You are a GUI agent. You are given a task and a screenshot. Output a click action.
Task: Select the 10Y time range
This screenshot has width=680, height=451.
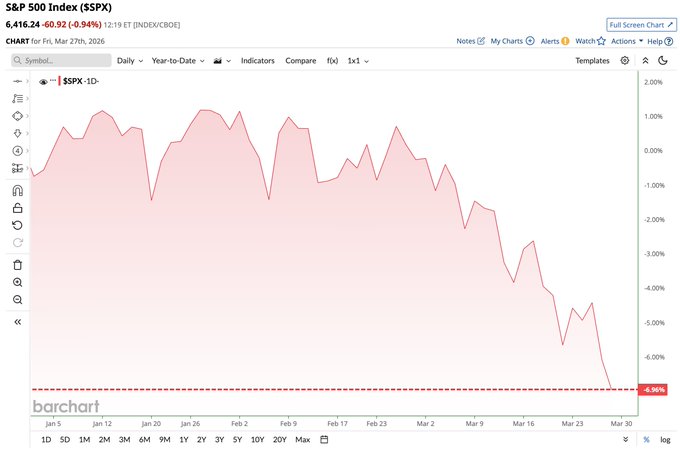pos(257,440)
